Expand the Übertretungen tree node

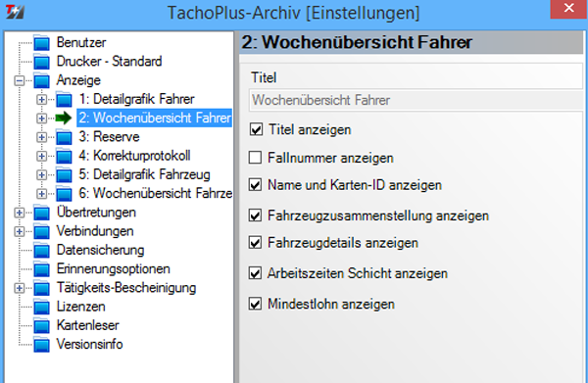[x=20, y=213]
